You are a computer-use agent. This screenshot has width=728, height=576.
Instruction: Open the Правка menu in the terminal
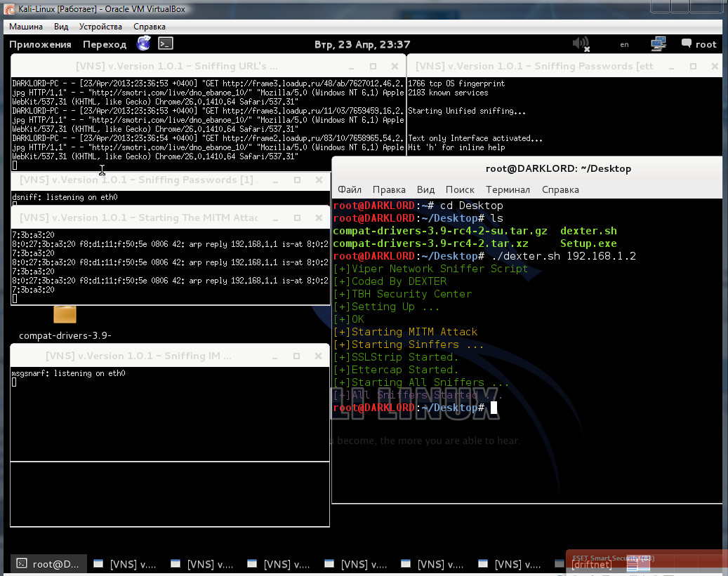click(x=389, y=189)
